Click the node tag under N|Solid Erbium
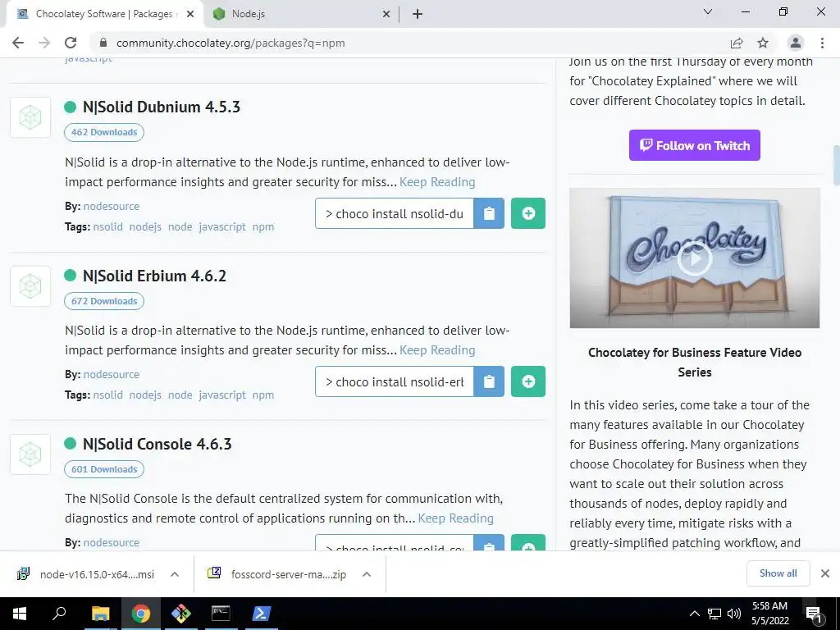This screenshot has height=630, width=840. point(180,395)
